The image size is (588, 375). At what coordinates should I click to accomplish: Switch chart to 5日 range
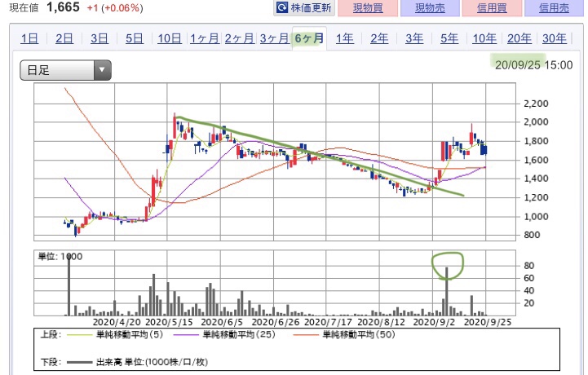coord(135,38)
